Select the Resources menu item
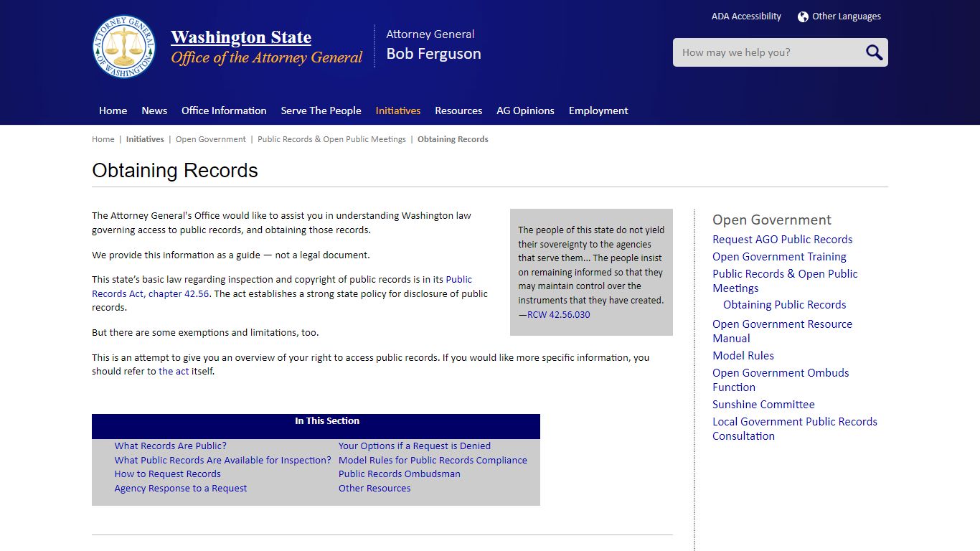Screen dimensions: 980x551 coord(458,110)
